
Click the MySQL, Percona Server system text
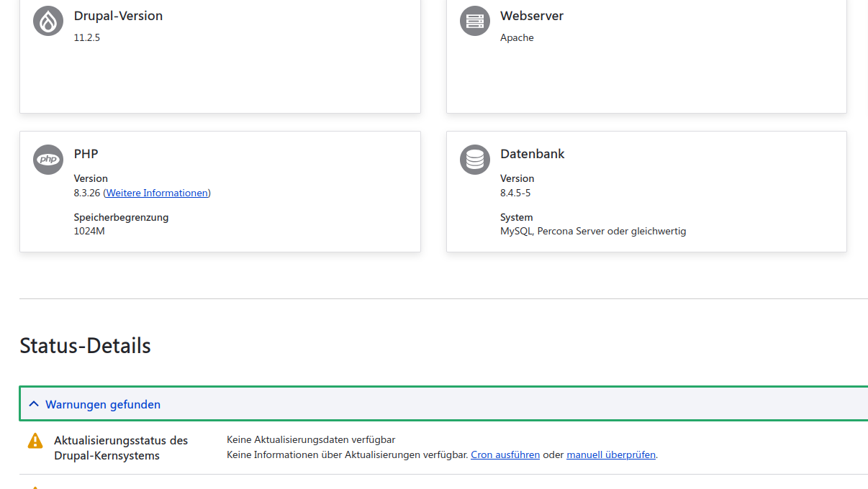593,231
